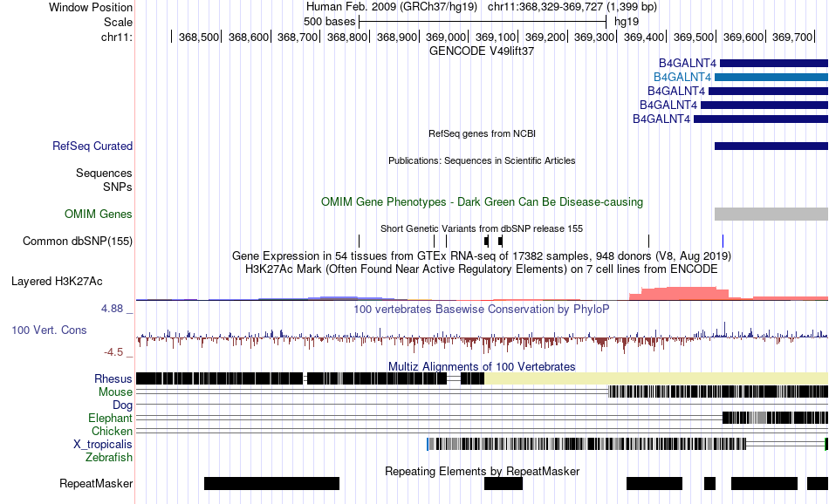The height and width of the screenshot is (504, 829).
Task: Click the SNPs track label
Action: (118, 187)
